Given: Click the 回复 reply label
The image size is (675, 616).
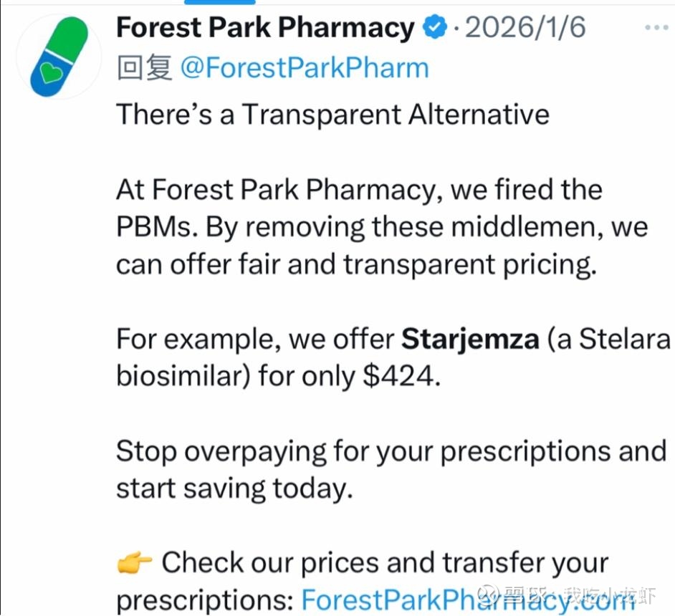Looking at the screenshot, I should coord(144,68).
